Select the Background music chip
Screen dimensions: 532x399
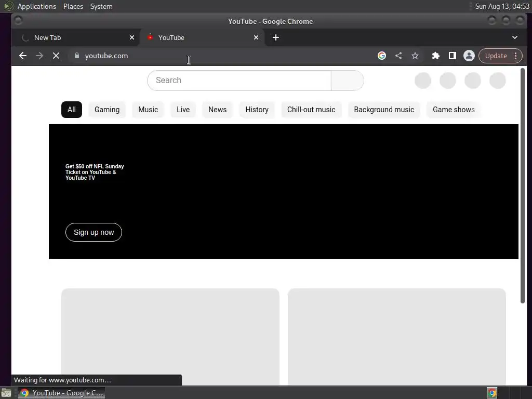click(384, 110)
